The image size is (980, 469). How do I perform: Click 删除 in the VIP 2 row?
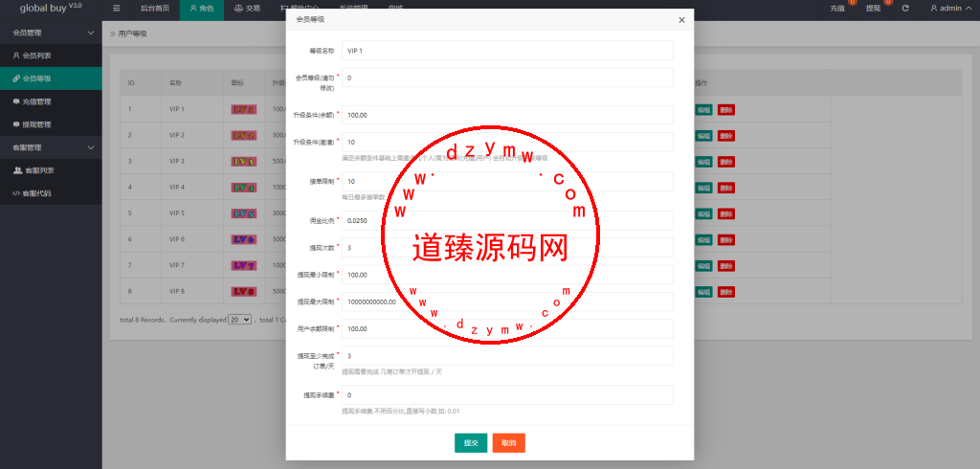coord(725,136)
